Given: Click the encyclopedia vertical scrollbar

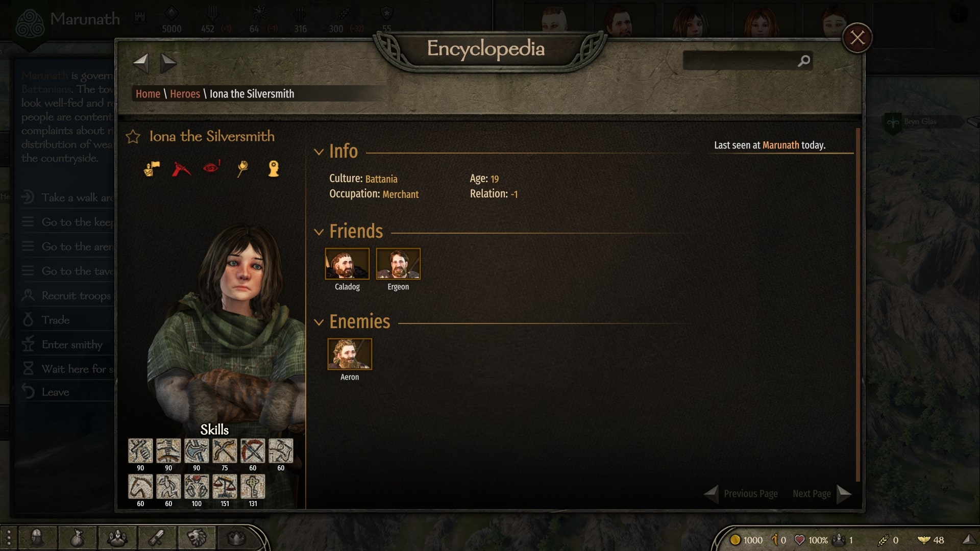Looking at the screenshot, I should pyautogui.click(x=858, y=305).
